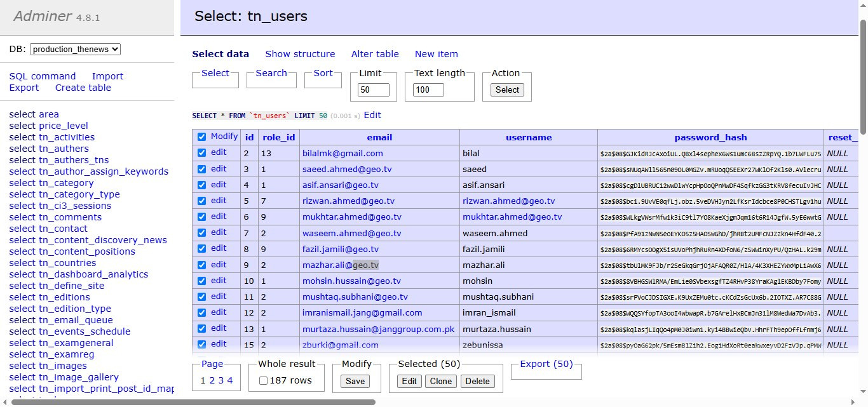Uncheck the row checkbox for asif.ansari@geo.tv

pos(202,185)
